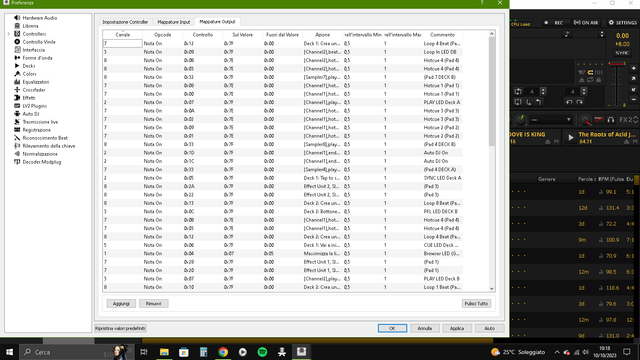
Task: Click the beatjump backward arrow button
Action: [569, 102]
